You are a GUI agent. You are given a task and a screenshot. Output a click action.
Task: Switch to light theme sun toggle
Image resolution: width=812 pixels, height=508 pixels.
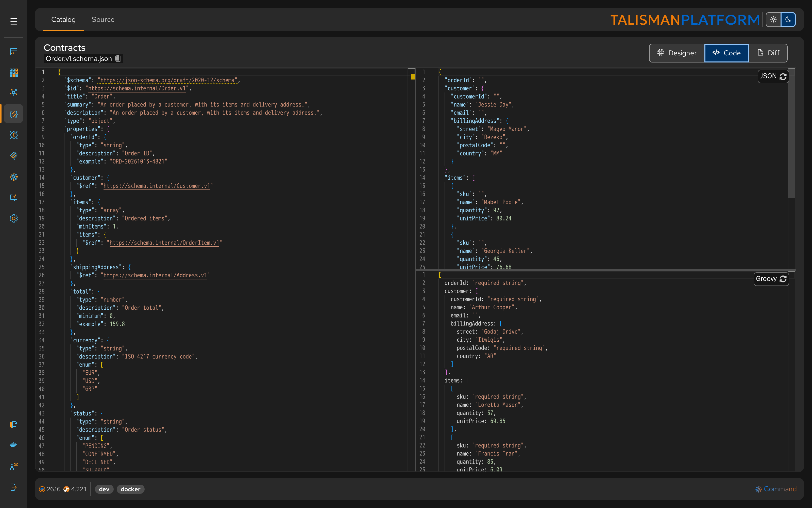coord(773,20)
